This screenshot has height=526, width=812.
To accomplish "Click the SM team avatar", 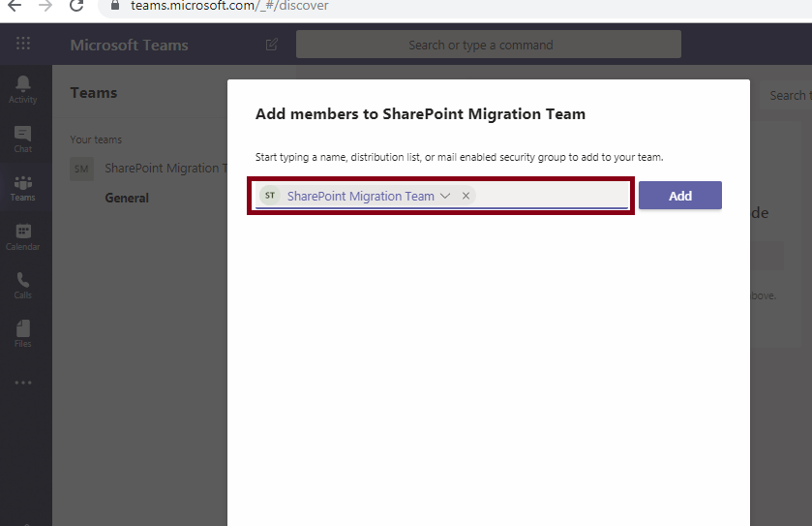I will (x=81, y=169).
